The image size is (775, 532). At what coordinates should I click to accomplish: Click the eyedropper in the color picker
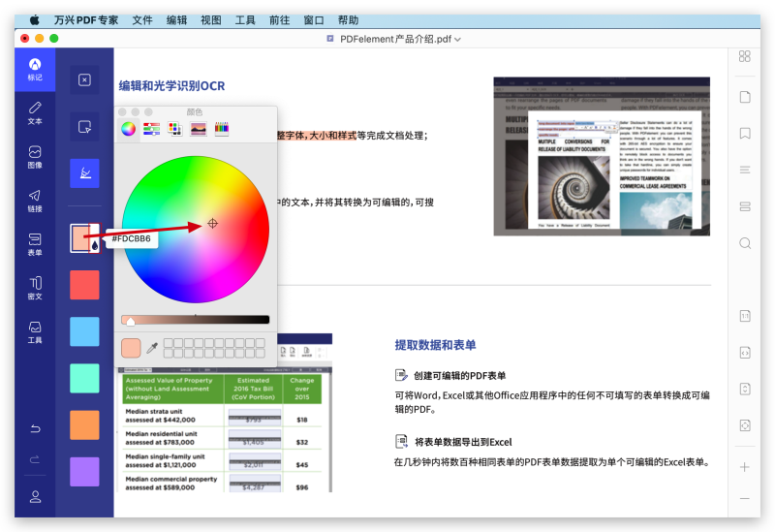click(x=151, y=348)
